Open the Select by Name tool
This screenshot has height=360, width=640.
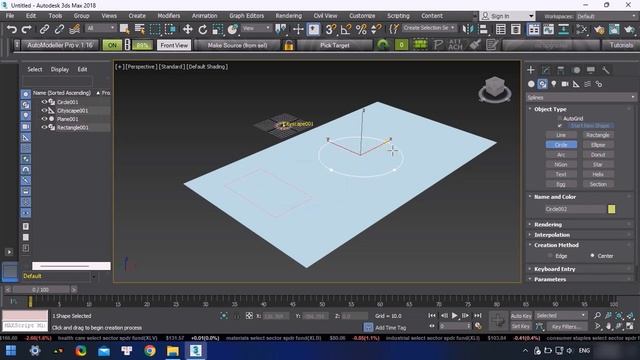pos(140,29)
